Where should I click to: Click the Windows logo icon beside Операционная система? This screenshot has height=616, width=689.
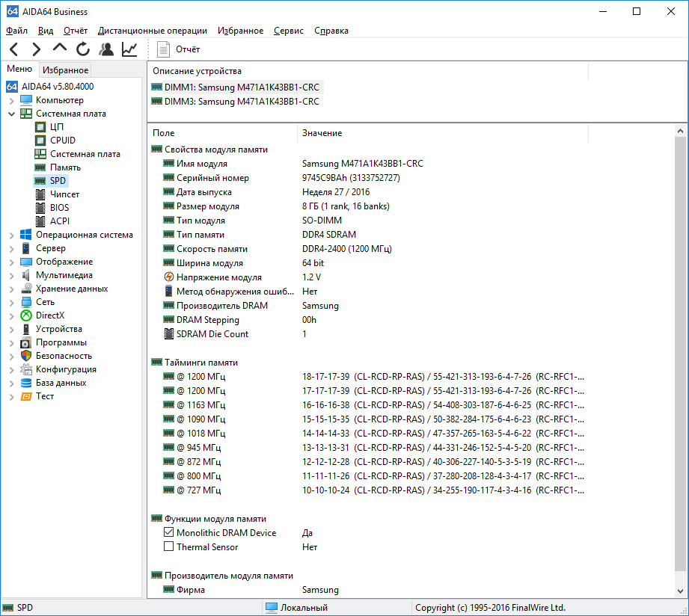[26, 235]
